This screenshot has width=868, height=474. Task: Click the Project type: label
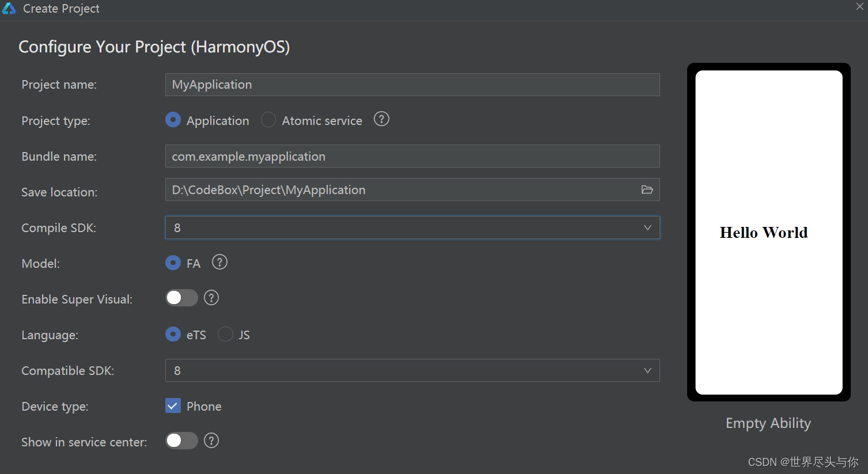pyautogui.click(x=56, y=121)
